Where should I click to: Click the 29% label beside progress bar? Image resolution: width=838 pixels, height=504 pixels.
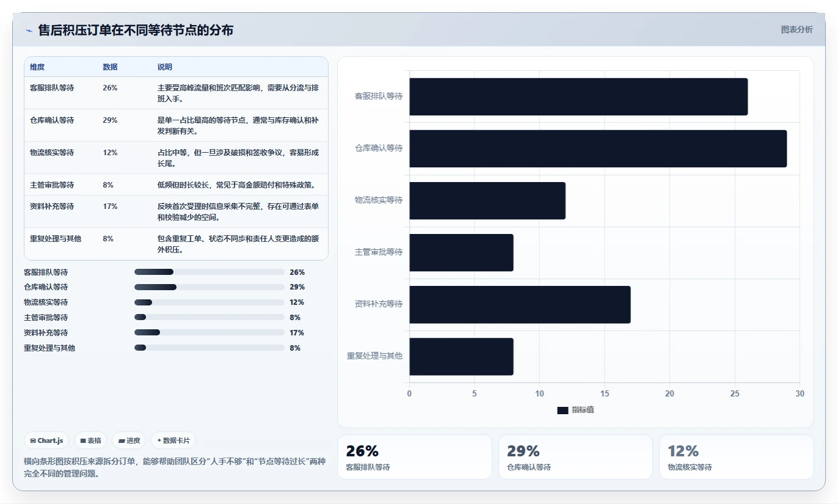(x=297, y=287)
